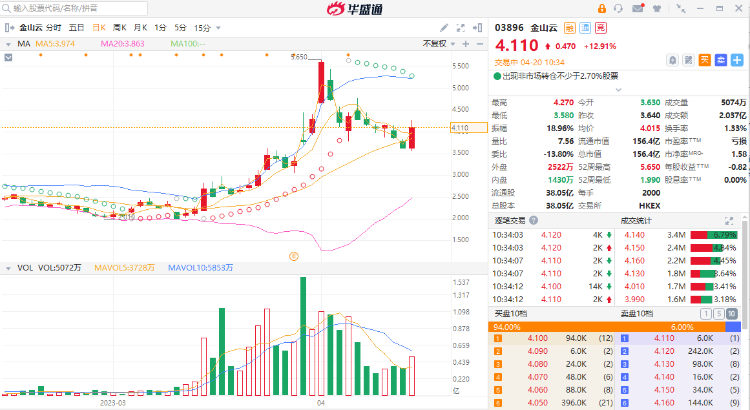
Task: Open the messages envelope icon
Action: pyautogui.click(x=638, y=8)
